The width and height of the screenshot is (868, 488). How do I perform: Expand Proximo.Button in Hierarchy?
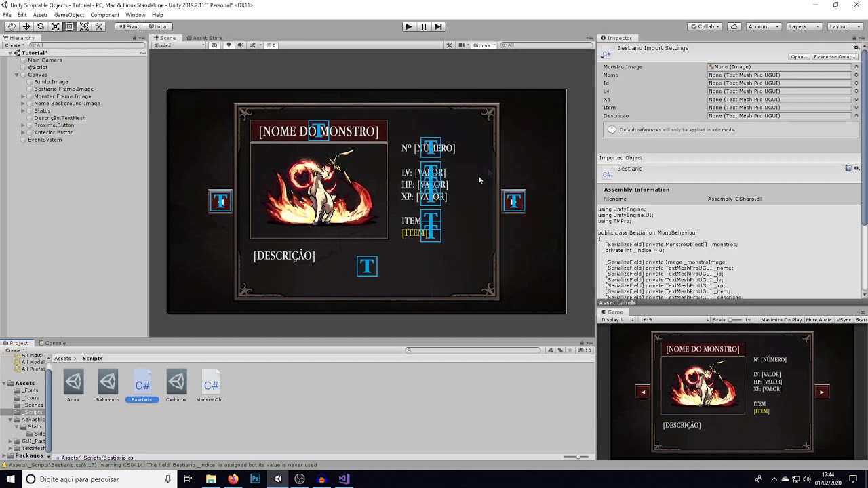[23, 125]
